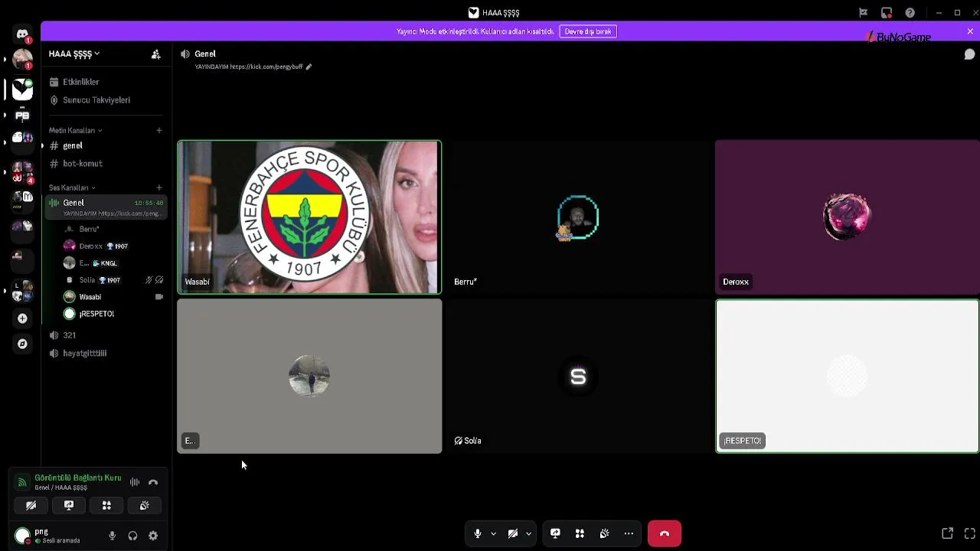Viewport: 980px width, 551px height.
Task: Collapse the Ses Kanalları category
Action: (x=72, y=187)
